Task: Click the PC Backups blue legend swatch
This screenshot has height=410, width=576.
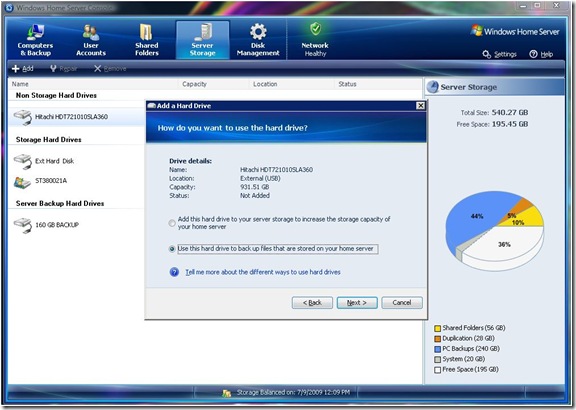Action: [x=437, y=349]
